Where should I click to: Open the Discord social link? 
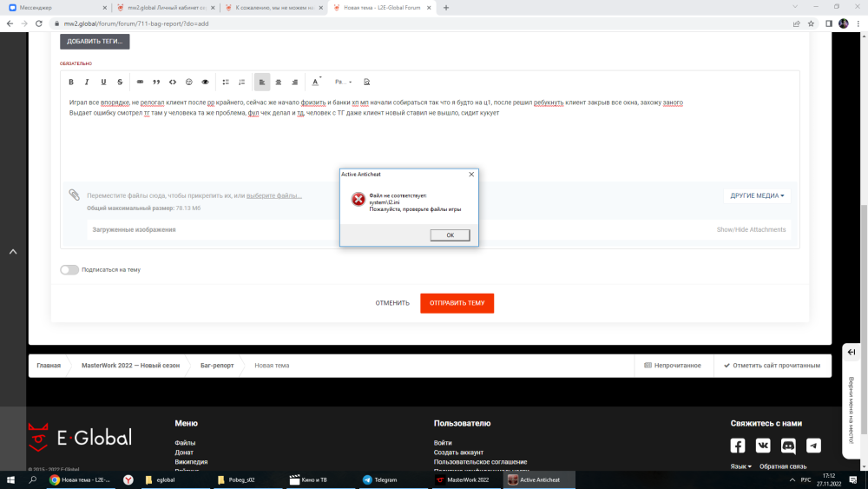tap(788, 446)
